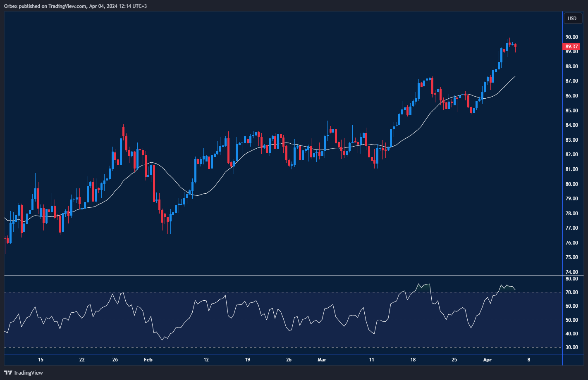Click the red 89.37 current price label

(571, 47)
